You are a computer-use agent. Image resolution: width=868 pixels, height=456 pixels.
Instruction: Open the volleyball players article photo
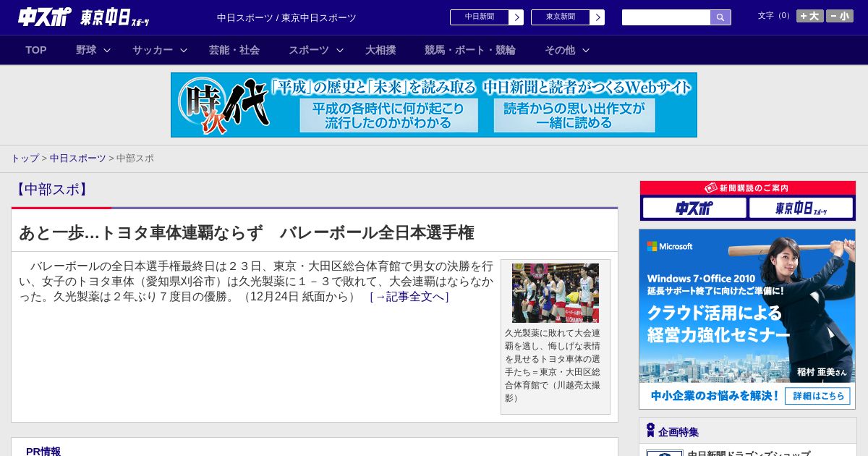point(556,293)
